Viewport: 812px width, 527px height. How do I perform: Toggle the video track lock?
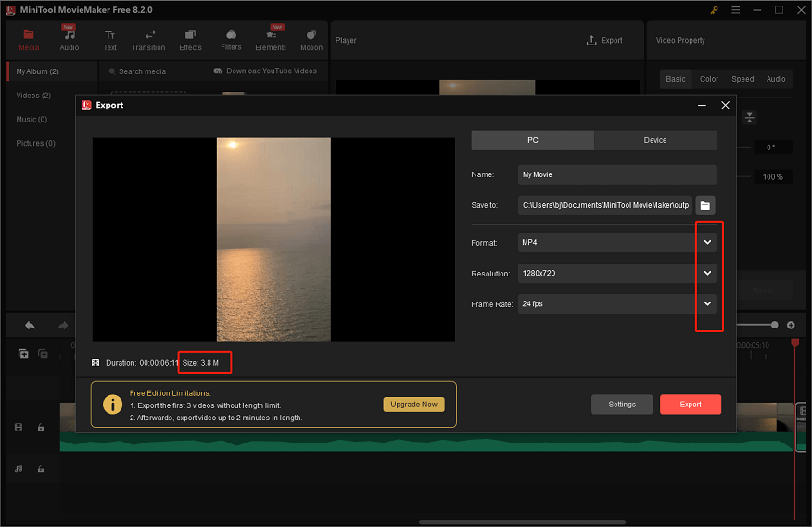[41, 427]
